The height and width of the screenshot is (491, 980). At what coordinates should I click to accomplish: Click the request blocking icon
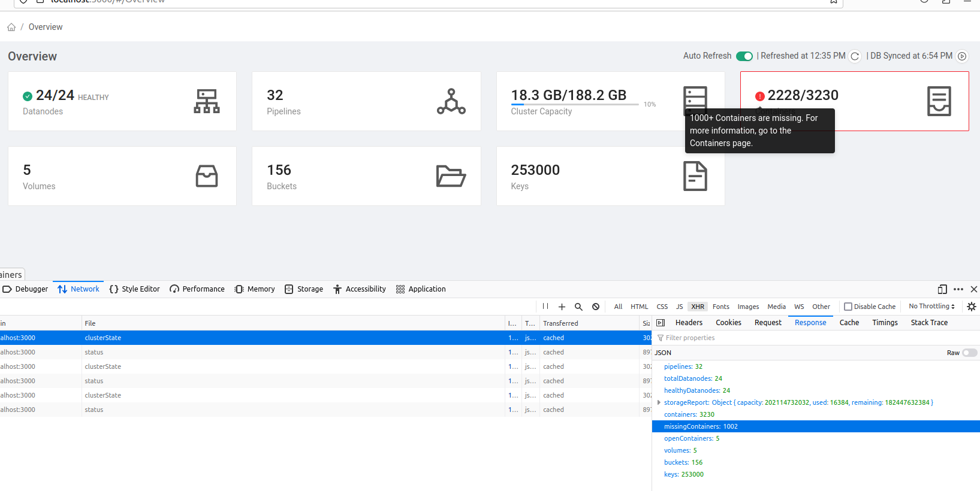point(596,307)
